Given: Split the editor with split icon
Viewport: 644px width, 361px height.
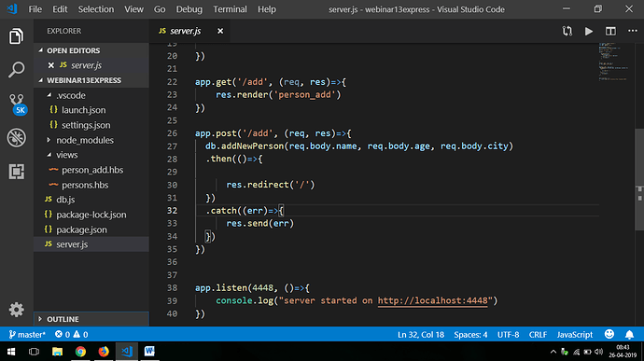Looking at the screenshot, I should 610,31.
